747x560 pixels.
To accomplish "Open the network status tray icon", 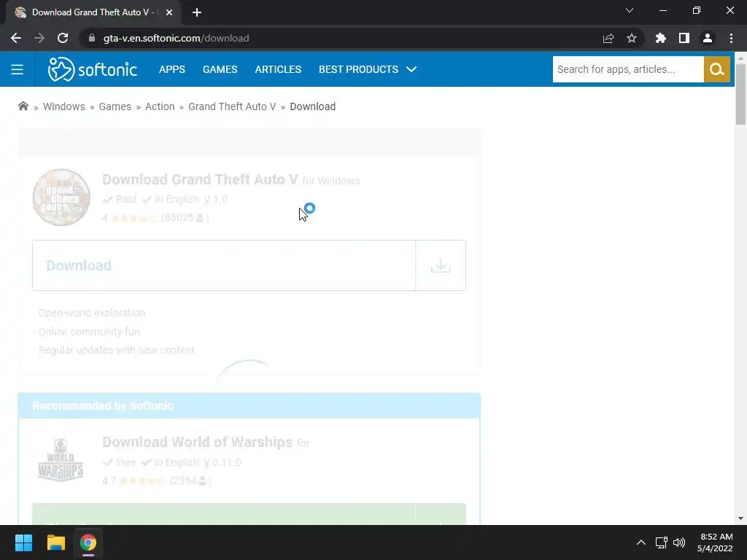I will click(661, 542).
